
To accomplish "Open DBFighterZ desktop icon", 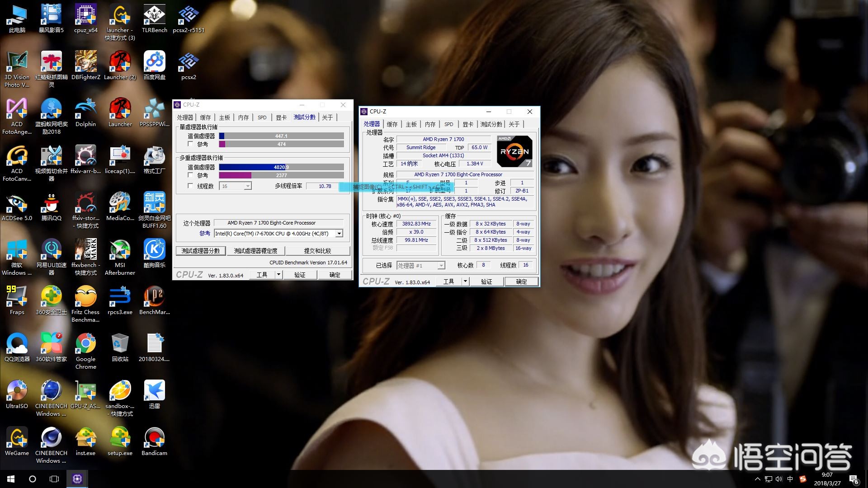I will click(86, 66).
